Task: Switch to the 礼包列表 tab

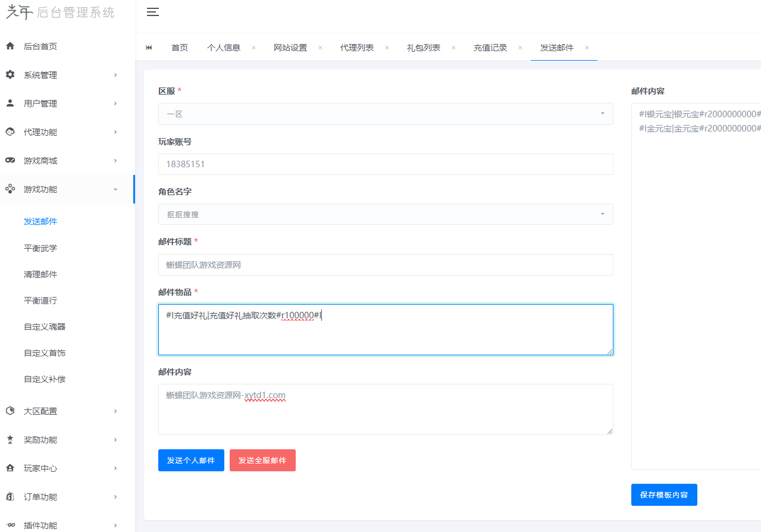Action: pyautogui.click(x=424, y=48)
